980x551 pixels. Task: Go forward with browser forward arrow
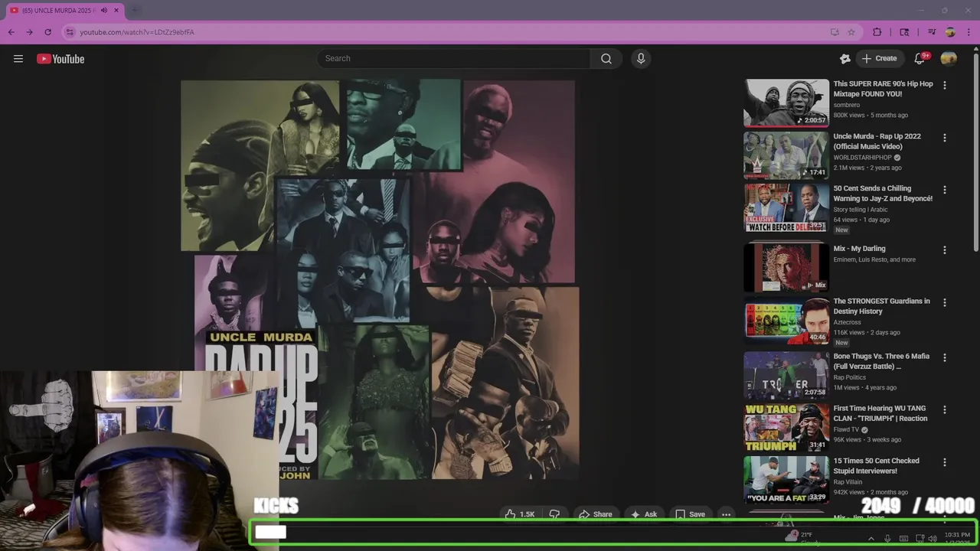pos(29,32)
